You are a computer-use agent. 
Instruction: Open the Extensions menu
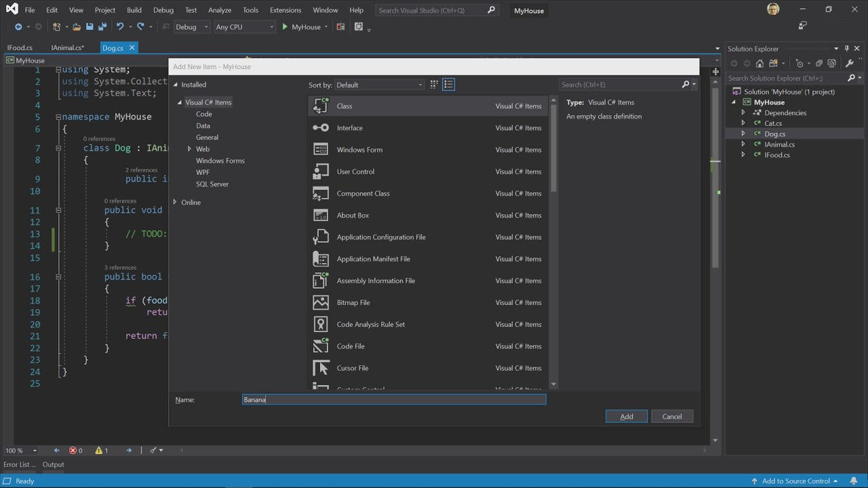point(285,10)
